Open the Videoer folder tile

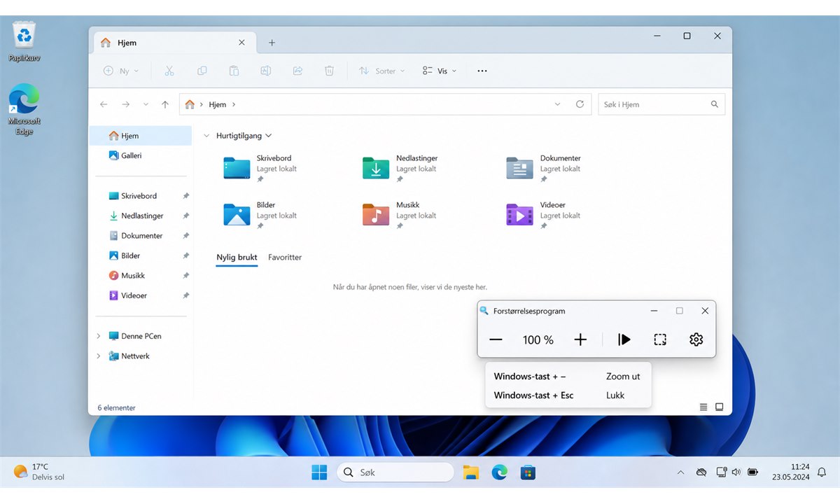544,215
